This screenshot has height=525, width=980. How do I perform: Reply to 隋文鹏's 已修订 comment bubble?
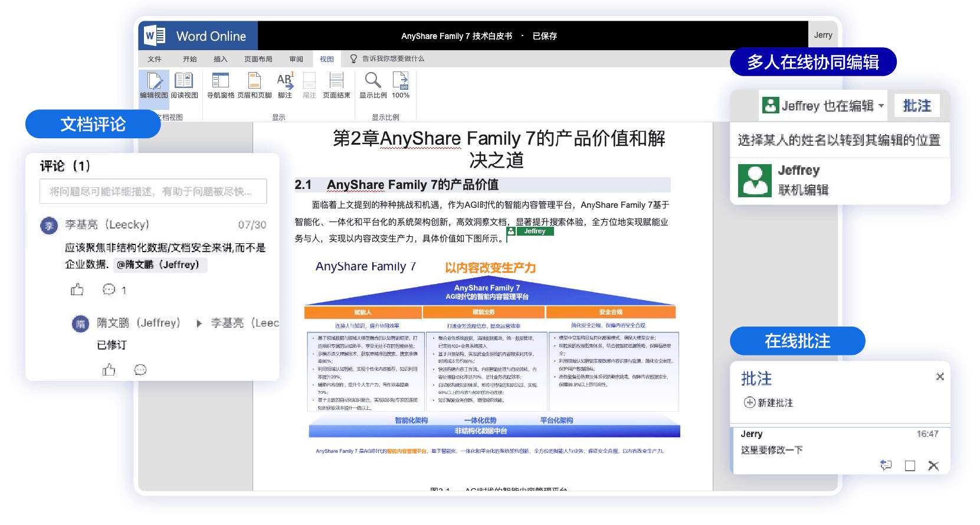[140, 370]
